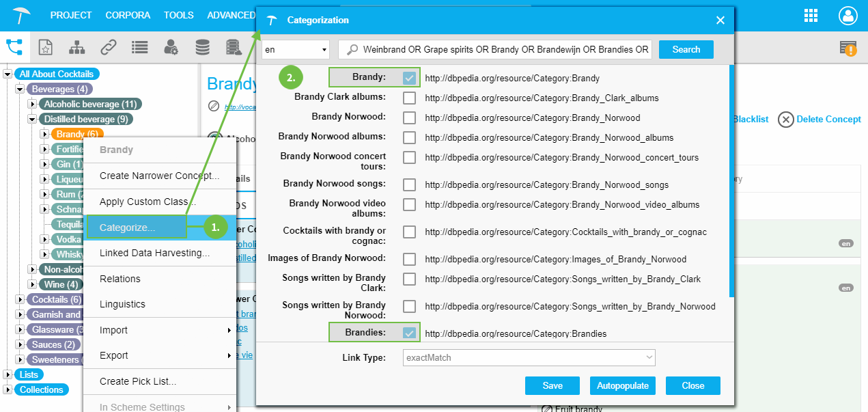Open the 'en' language dropdown
The image size is (868, 412).
coord(295,50)
